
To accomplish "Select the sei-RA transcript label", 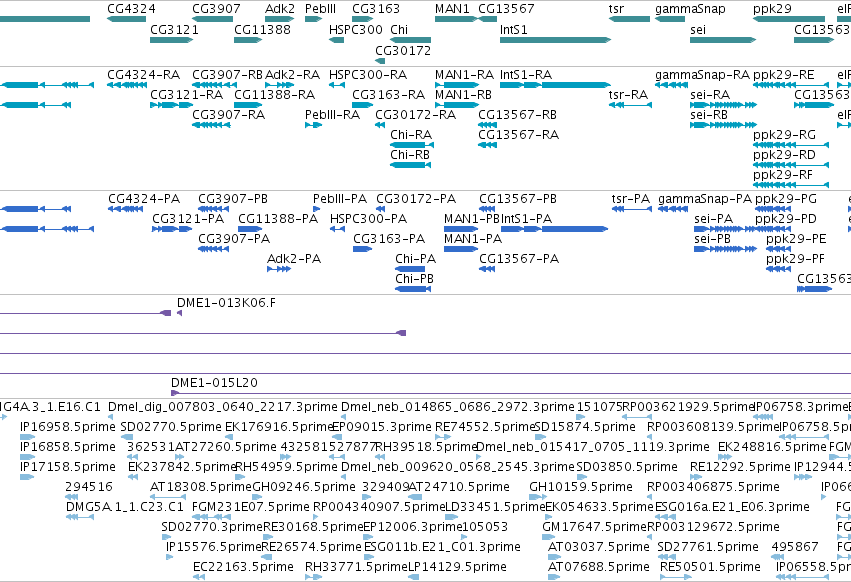I will pos(709,94).
